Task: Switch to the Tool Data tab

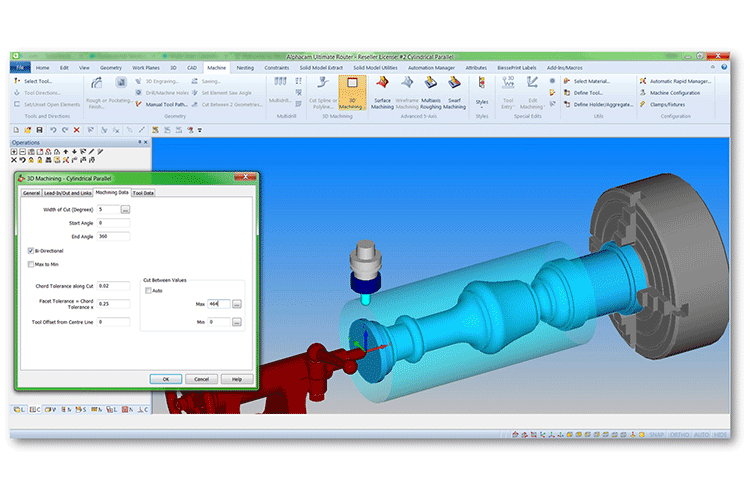Action: (143, 193)
